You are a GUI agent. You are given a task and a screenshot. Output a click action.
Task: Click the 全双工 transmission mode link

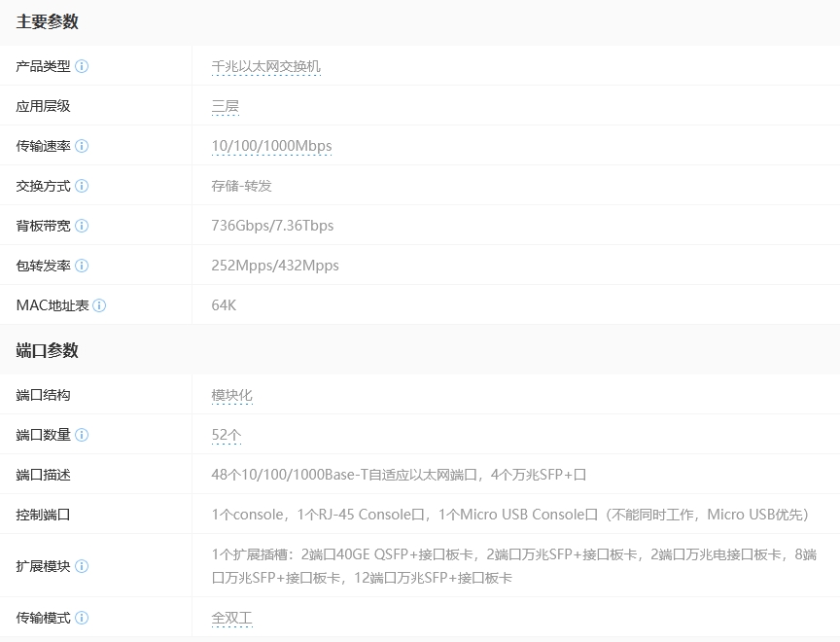(x=231, y=618)
